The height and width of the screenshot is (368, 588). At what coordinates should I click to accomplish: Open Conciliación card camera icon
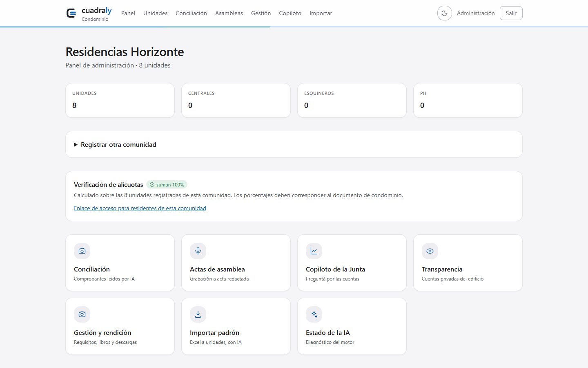(82, 251)
